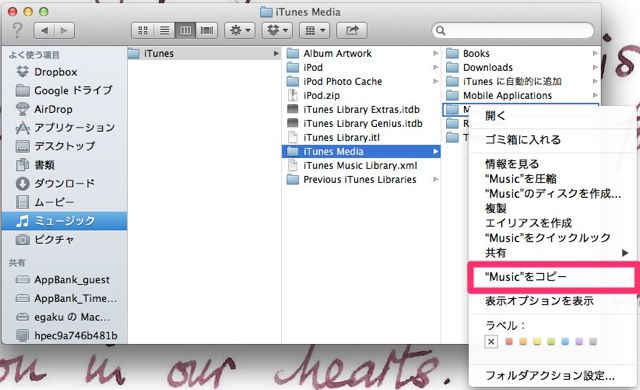
Task: Select the iTunes folder in first column
Action: coord(204,53)
